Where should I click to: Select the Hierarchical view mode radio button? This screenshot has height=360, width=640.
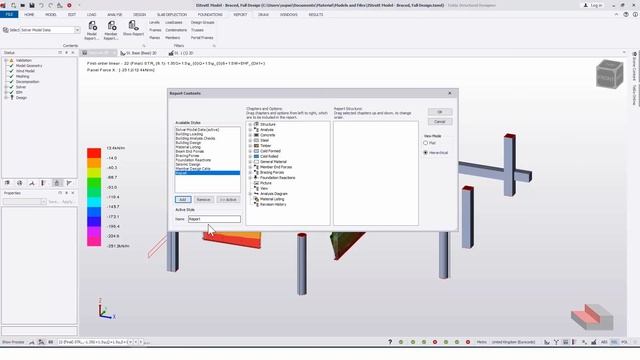(x=426, y=153)
